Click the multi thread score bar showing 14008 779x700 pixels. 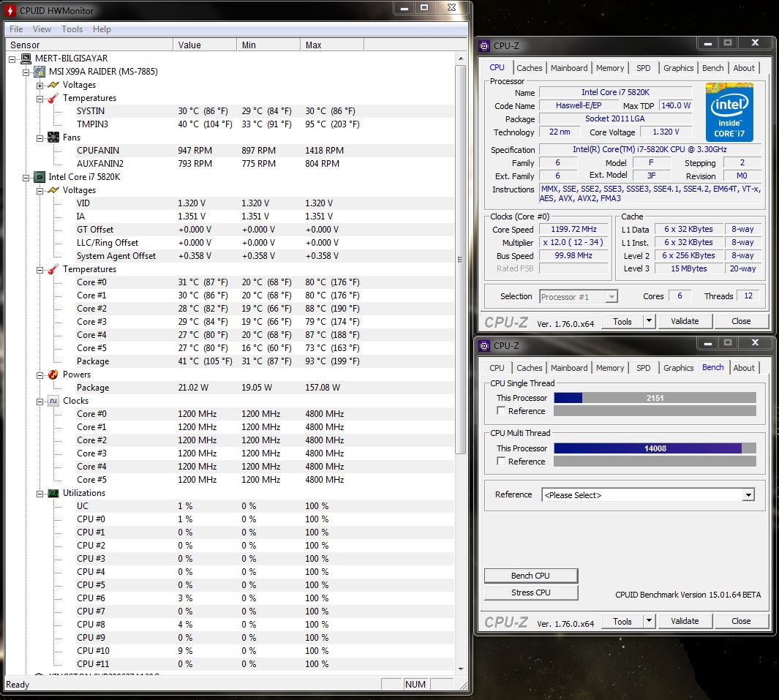pyautogui.click(x=655, y=448)
